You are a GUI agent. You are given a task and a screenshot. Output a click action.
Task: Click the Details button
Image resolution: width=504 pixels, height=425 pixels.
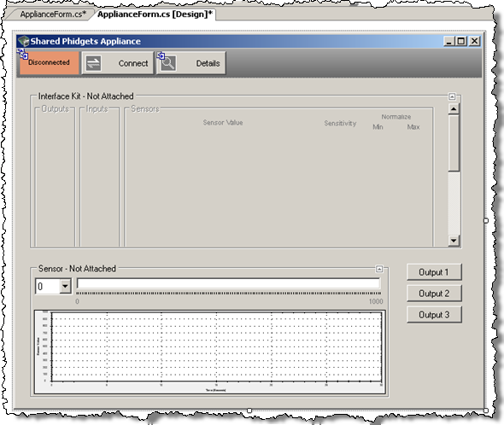[x=191, y=63]
